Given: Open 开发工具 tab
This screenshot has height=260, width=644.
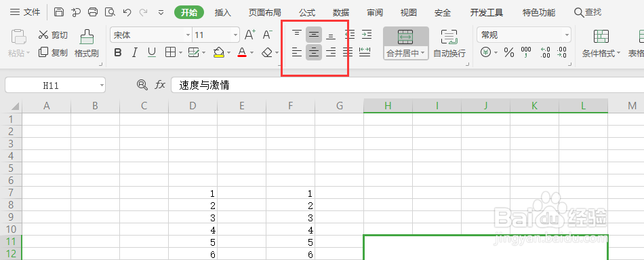Looking at the screenshot, I should pos(487,13).
